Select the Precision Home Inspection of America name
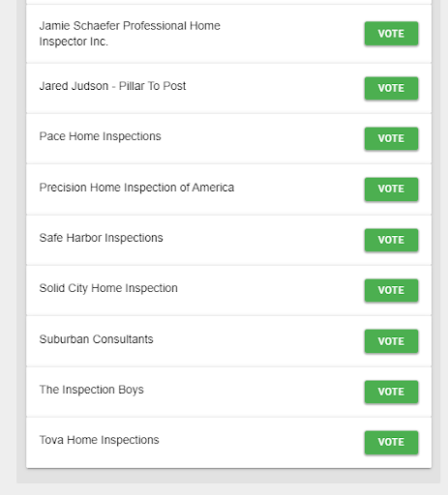The height and width of the screenshot is (495, 448). [136, 188]
